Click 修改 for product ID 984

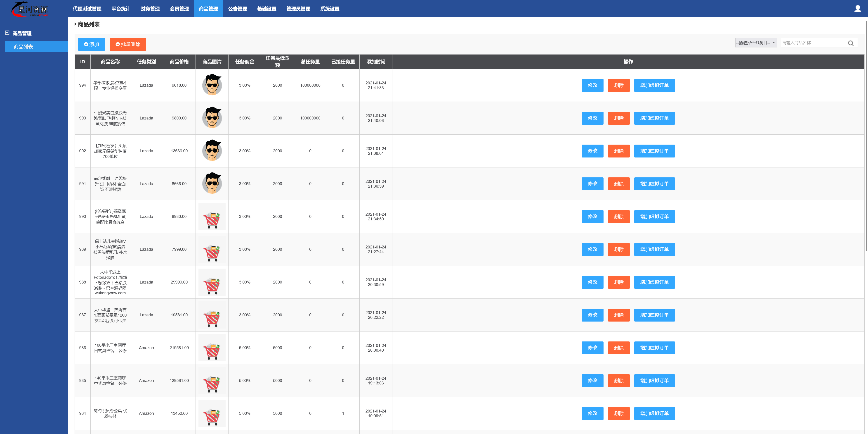[592, 413]
